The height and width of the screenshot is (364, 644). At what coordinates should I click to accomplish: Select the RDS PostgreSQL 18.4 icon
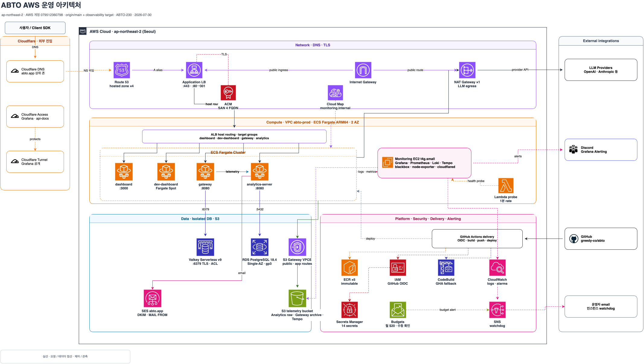260,247
